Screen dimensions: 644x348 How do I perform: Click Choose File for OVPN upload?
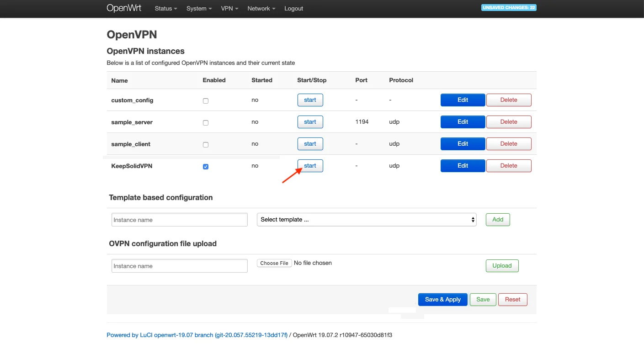[x=274, y=263]
